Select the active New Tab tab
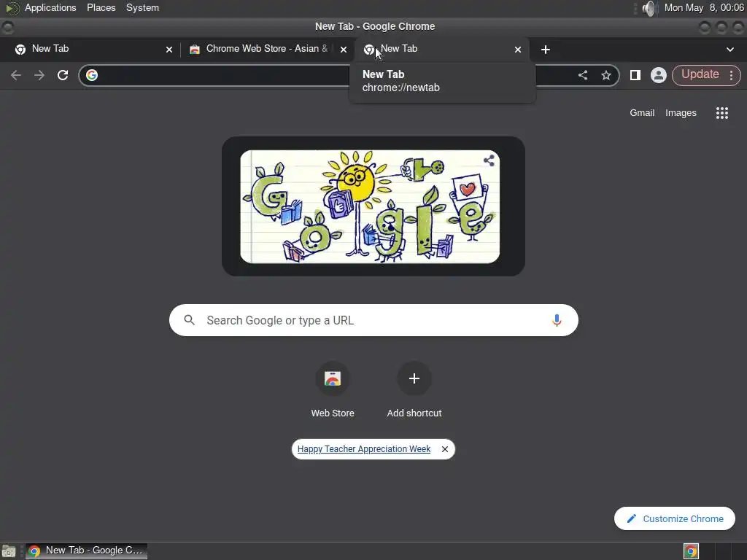Screen dimensions: 747x560 441,49
